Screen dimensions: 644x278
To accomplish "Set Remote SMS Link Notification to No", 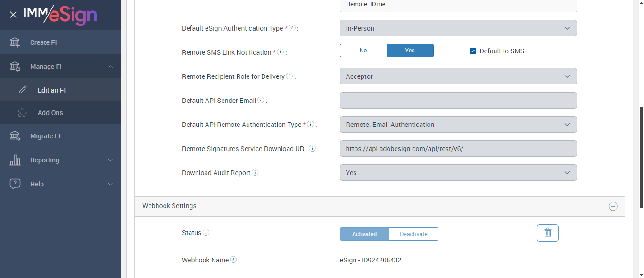I will [x=363, y=51].
